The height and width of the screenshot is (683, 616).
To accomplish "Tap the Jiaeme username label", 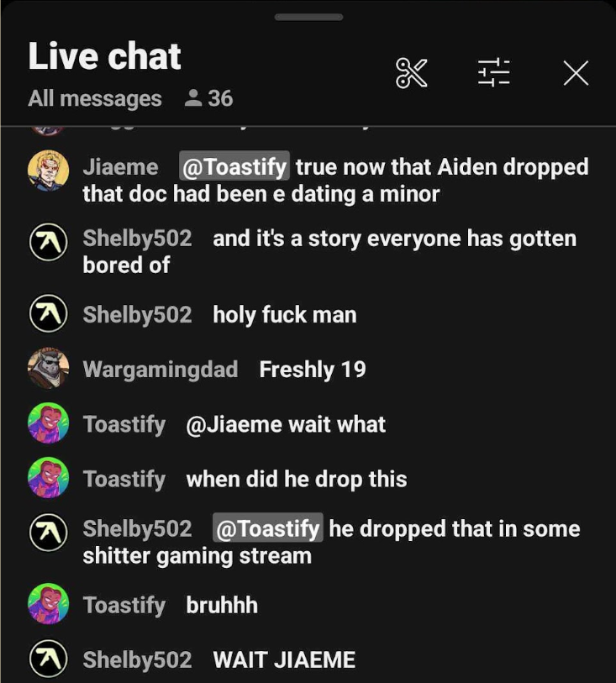I will tap(120, 167).
